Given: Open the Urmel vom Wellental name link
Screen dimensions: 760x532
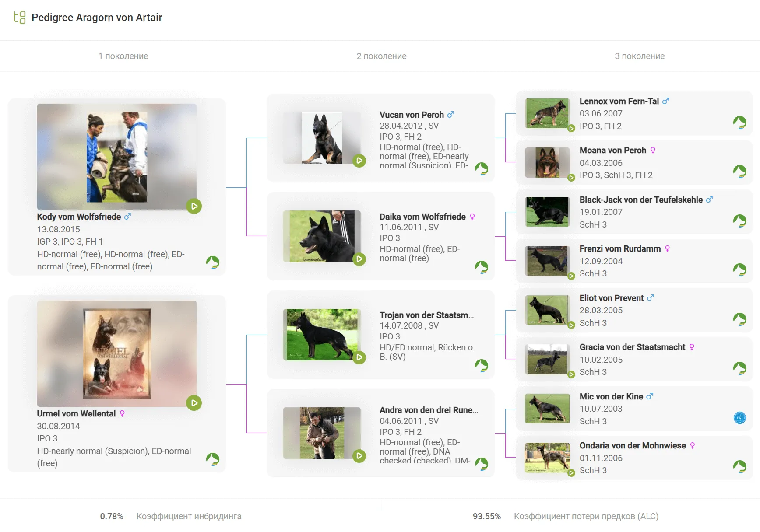Looking at the screenshot, I should [x=76, y=413].
